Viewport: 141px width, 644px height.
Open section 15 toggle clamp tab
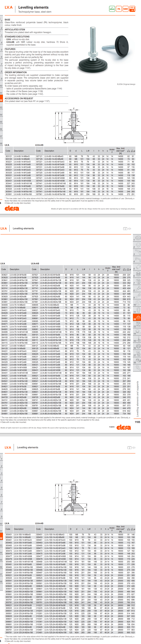137,339
